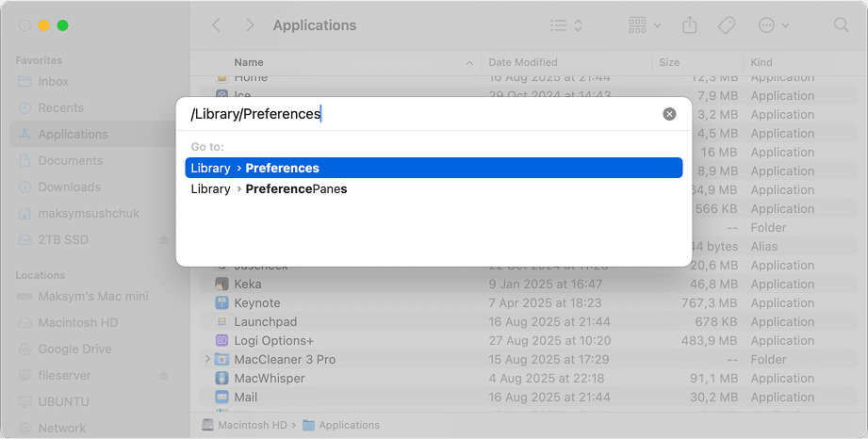Viewport: 868px width, 439px height.
Task: Open the More actions ellipsis menu
Action: tap(774, 24)
